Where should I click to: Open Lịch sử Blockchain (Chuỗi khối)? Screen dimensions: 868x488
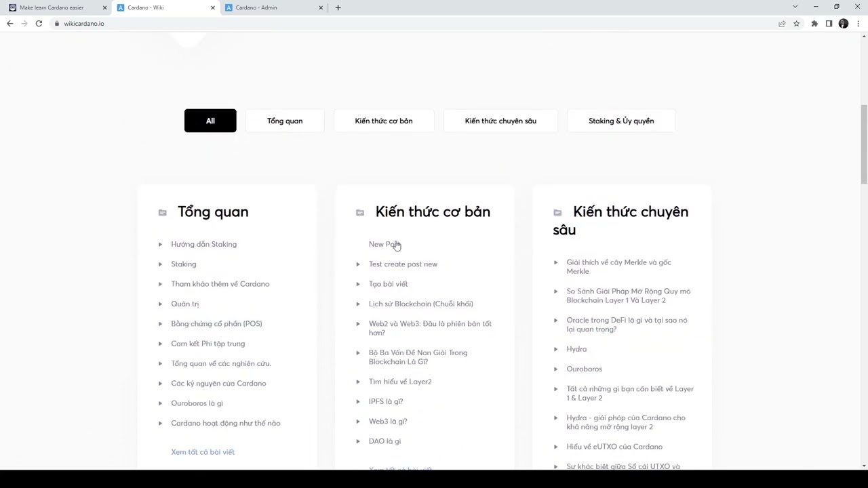tap(421, 304)
